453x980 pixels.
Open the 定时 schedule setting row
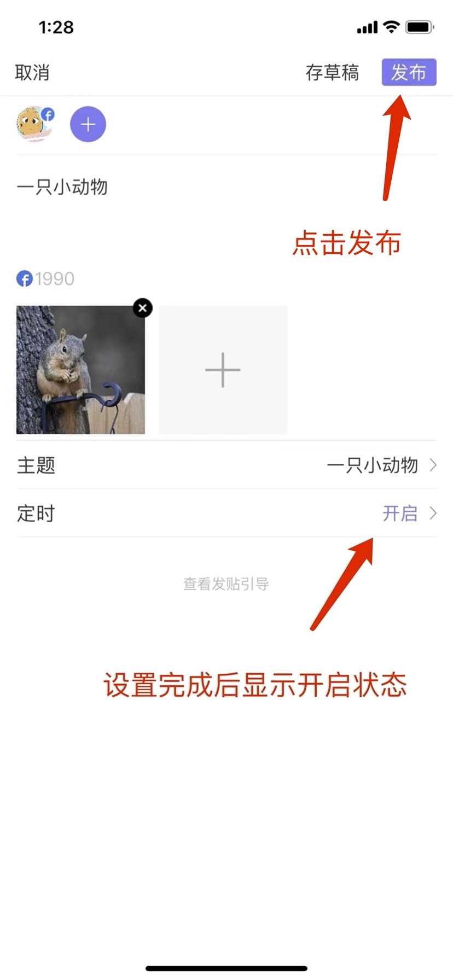[x=226, y=513]
